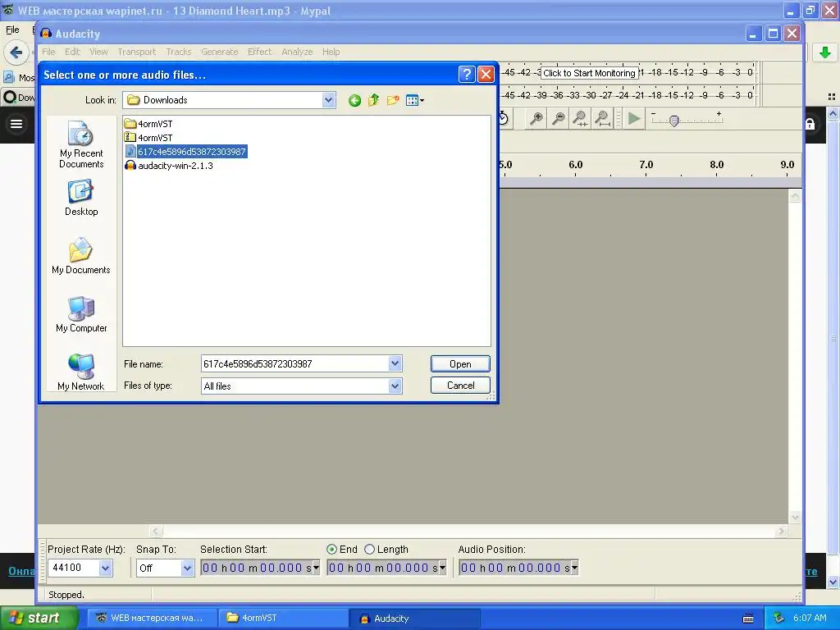The height and width of the screenshot is (630, 840).
Task: Open the View Menu icon dropdown
Action: click(x=414, y=100)
